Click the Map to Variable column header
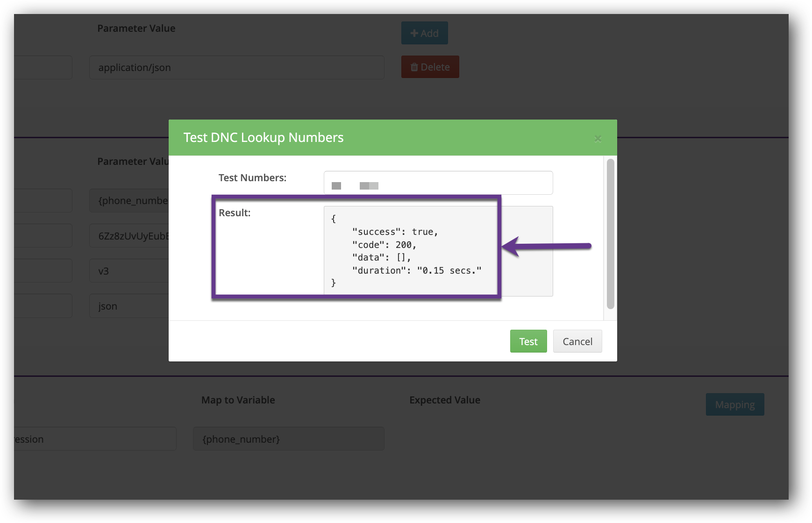Screen dimensions: 812x523 238,400
